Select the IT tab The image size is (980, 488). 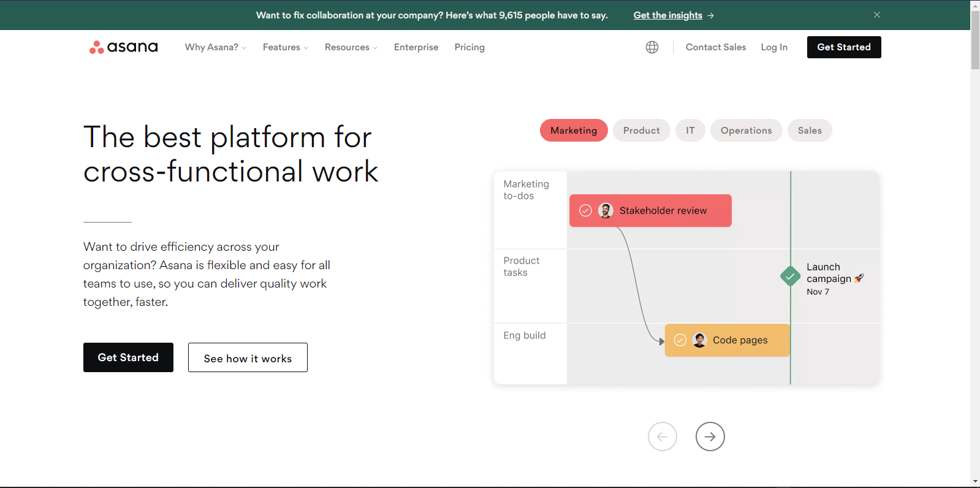click(690, 131)
